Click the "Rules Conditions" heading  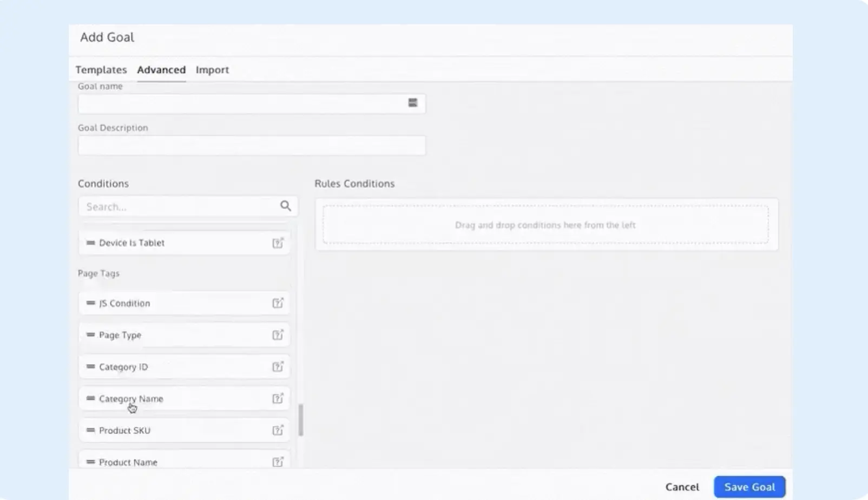click(354, 183)
